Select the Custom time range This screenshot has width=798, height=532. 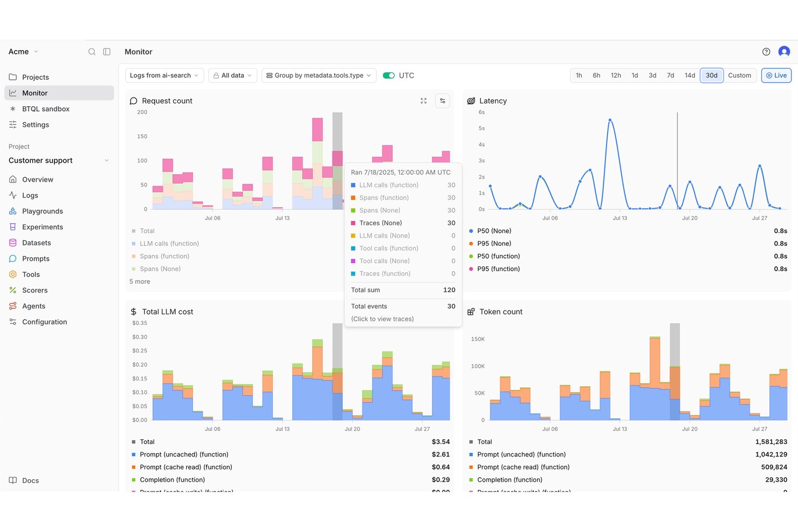739,75
